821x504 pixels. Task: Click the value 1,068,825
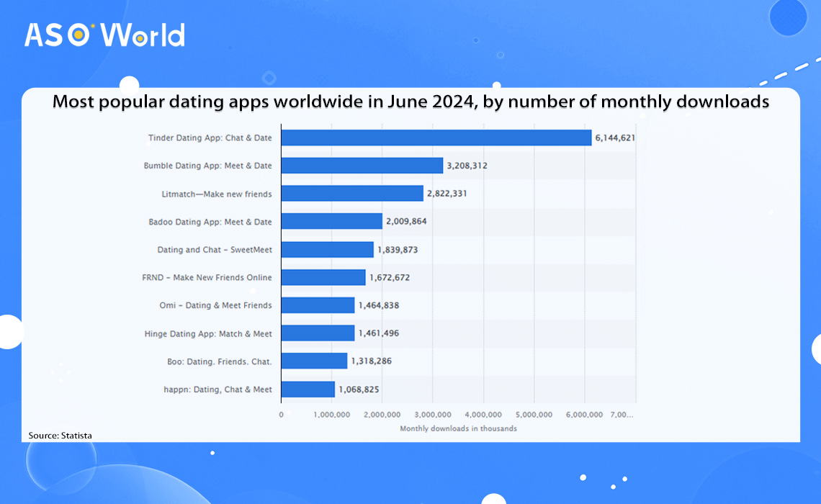click(359, 390)
